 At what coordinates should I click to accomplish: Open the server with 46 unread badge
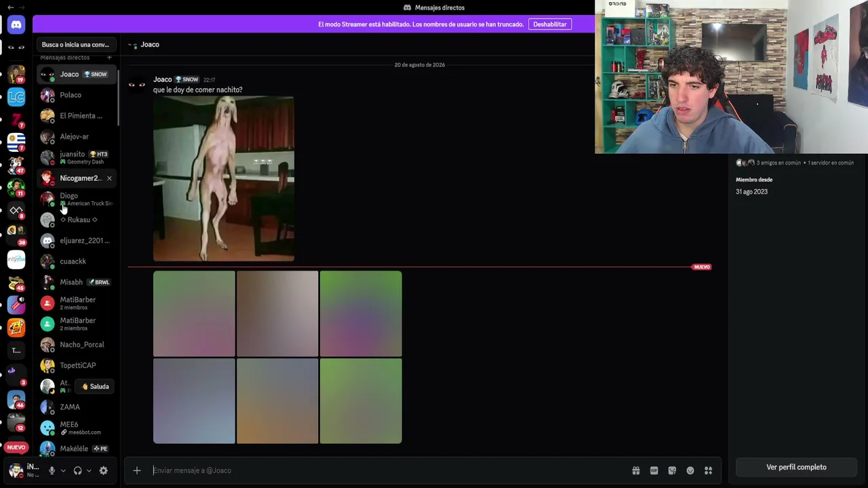[x=16, y=399]
